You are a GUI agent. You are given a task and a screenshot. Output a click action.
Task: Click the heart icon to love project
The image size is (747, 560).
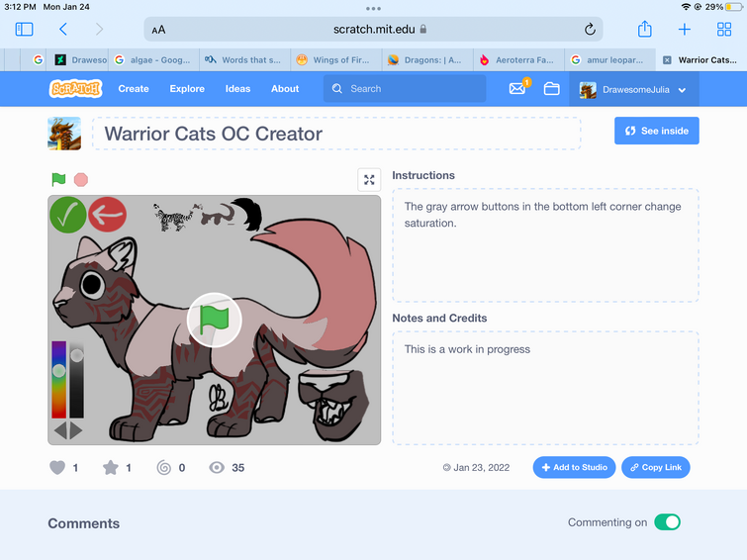click(x=57, y=468)
